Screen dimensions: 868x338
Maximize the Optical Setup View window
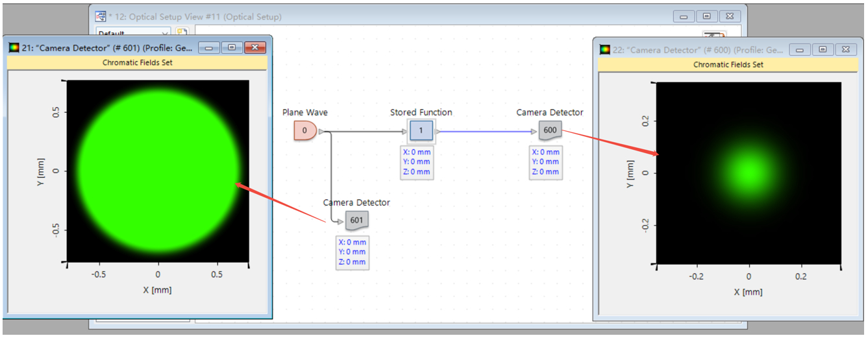click(707, 16)
